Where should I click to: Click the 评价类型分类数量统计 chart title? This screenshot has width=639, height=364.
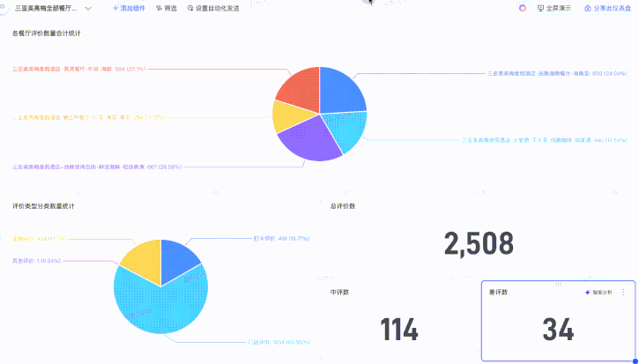pyautogui.click(x=43, y=206)
